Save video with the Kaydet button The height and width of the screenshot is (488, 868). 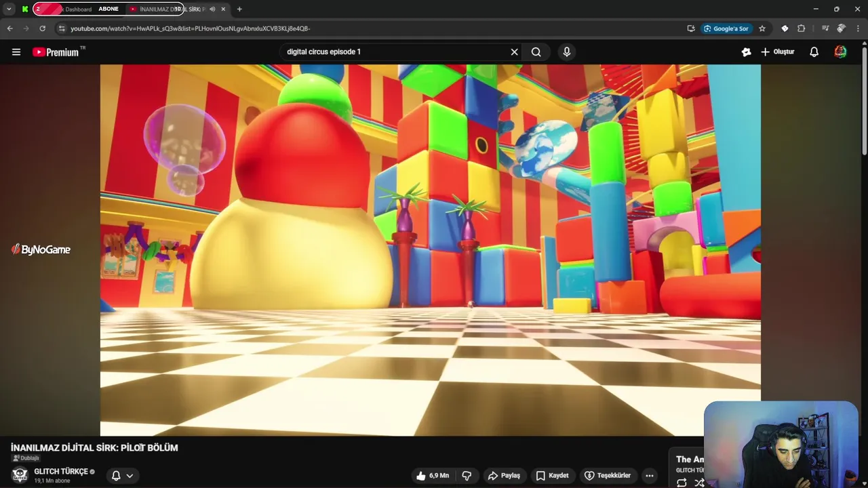552,476
